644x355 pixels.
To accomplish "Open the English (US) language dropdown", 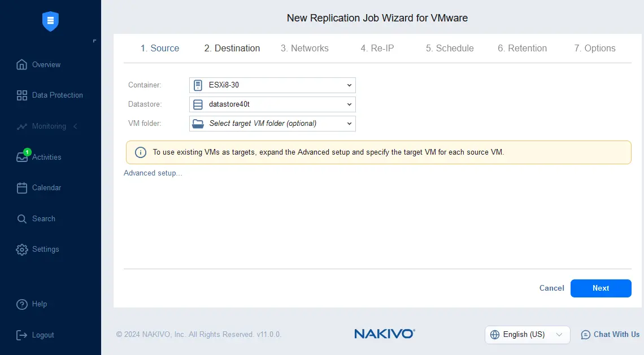I will 528,335.
